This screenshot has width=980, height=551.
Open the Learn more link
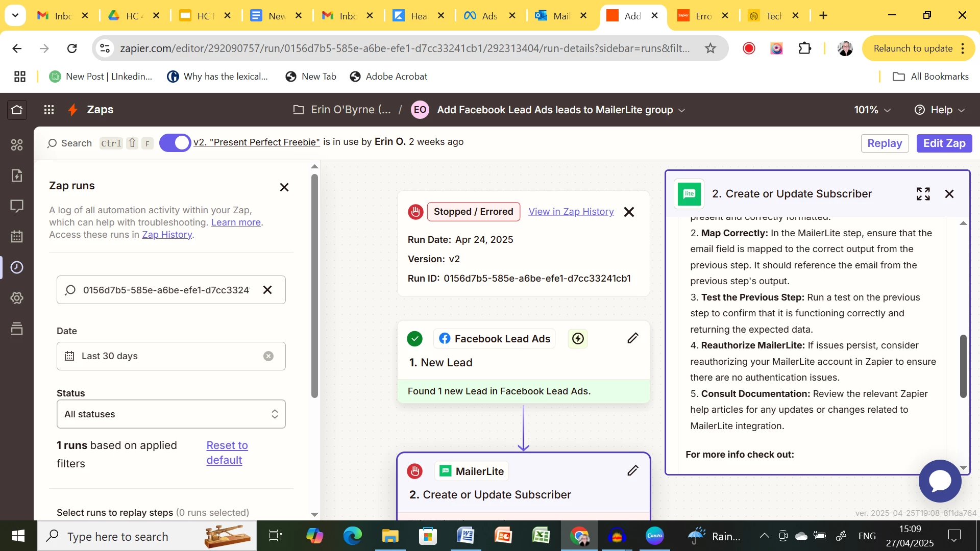point(236,222)
